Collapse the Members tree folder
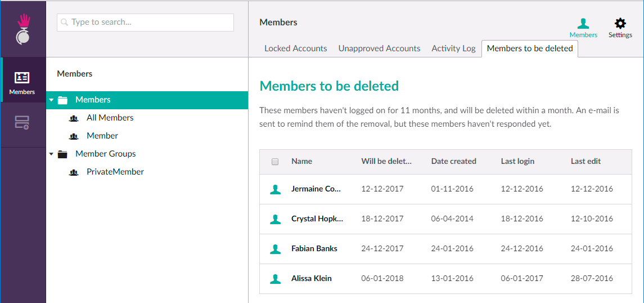The image size is (644, 303). point(52,100)
